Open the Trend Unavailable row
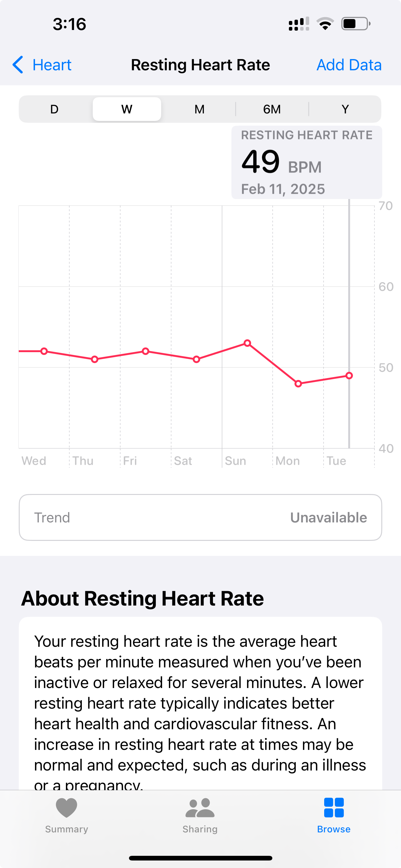The height and width of the screenshot is (868, 401). (x=200, y=517)
